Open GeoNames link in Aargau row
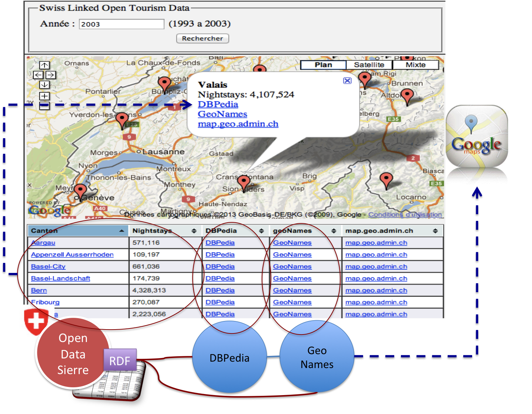The height and width of the screenshot is (414, 532). 292,243
